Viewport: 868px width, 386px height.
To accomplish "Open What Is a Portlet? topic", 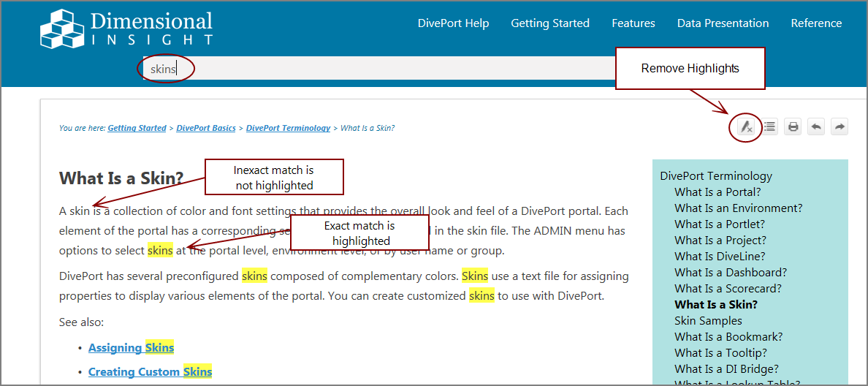I will tap(720, 224).
